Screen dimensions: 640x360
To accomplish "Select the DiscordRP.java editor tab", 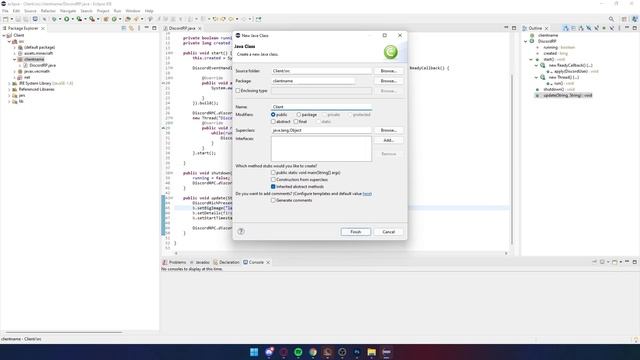I will [x=182, y=29].
